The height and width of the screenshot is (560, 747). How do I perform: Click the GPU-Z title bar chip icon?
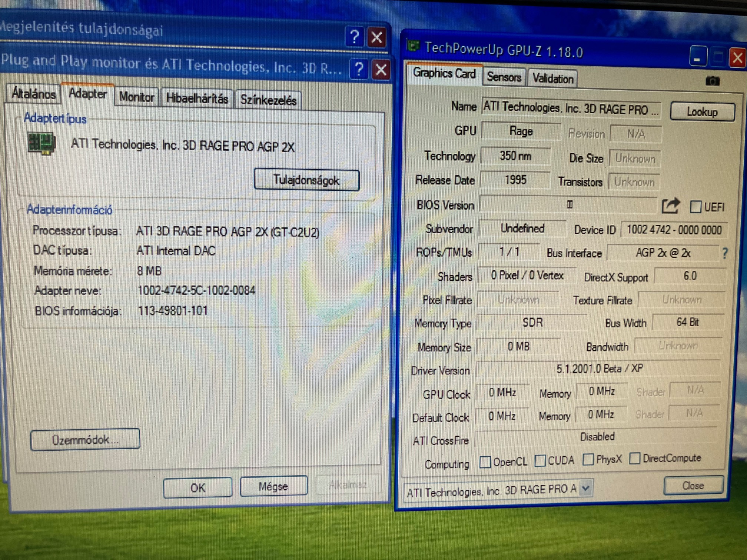coord(413,46)
